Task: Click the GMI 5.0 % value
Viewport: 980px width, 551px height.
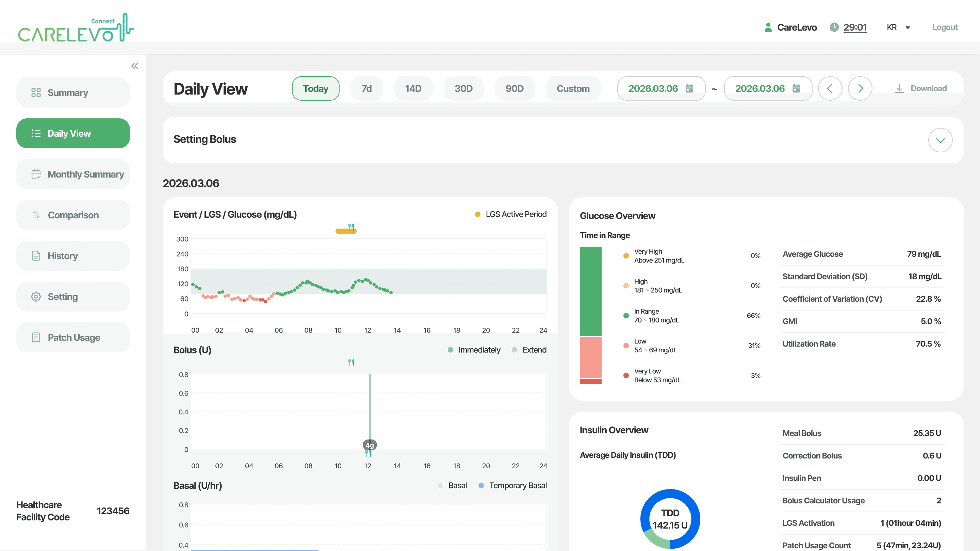Action: coord(931,321)
